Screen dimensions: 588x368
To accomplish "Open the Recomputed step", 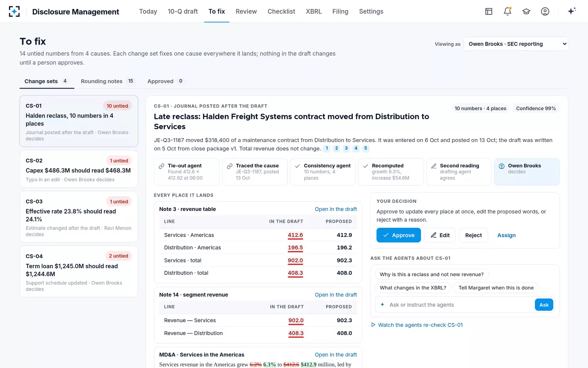I will [391, 172].
